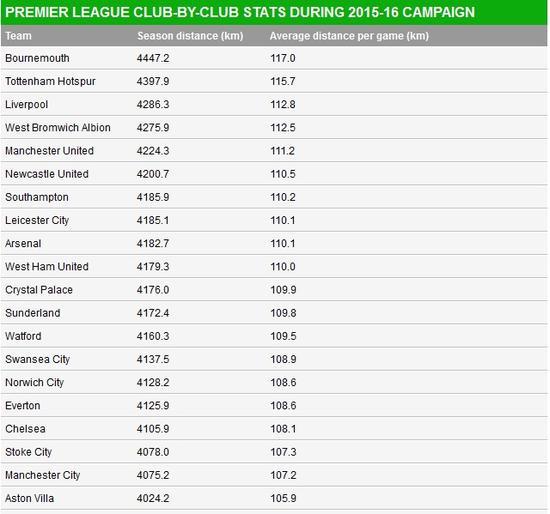Click the Aston Villa team name

(x=29, y=498)
